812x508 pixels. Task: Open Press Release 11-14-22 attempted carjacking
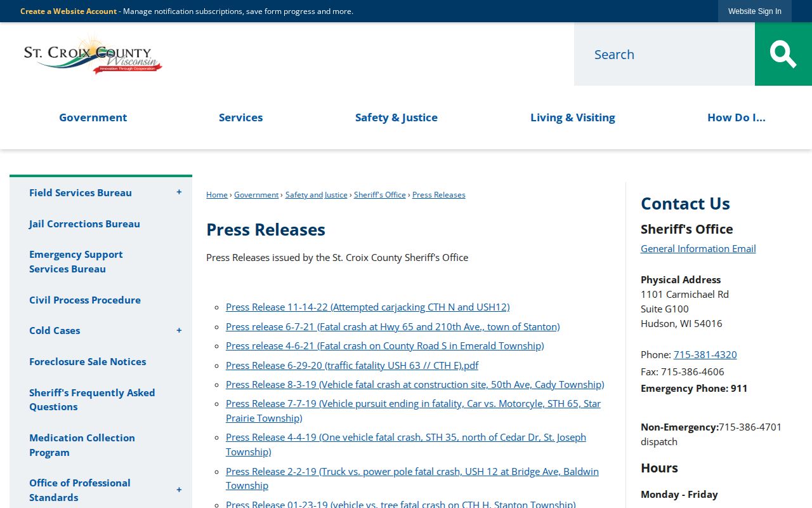368,307
